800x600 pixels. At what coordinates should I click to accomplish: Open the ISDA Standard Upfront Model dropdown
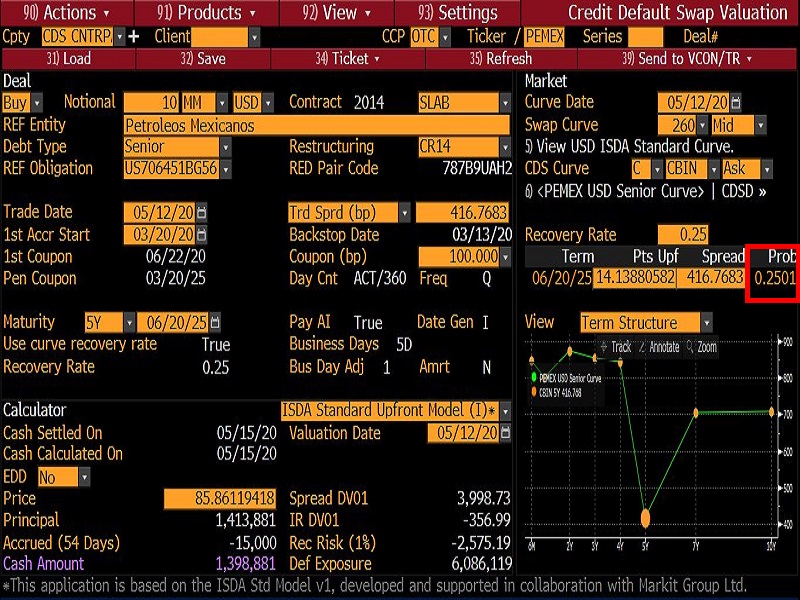[505, 411]
